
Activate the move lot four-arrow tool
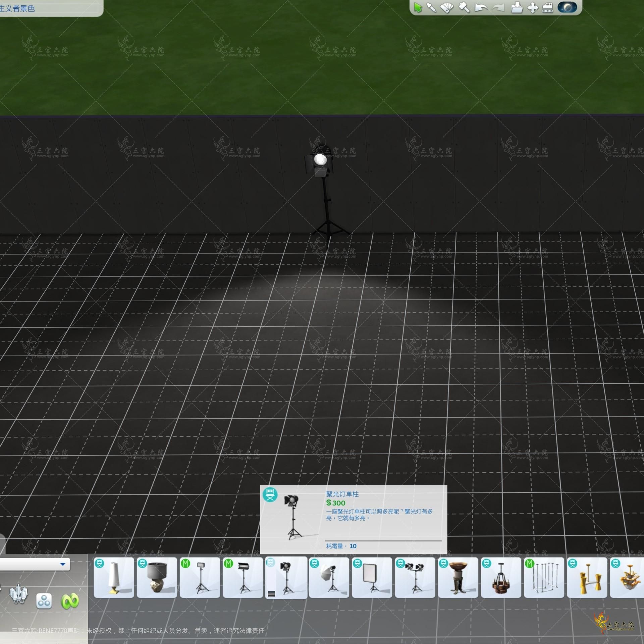(x=533, y=7)
